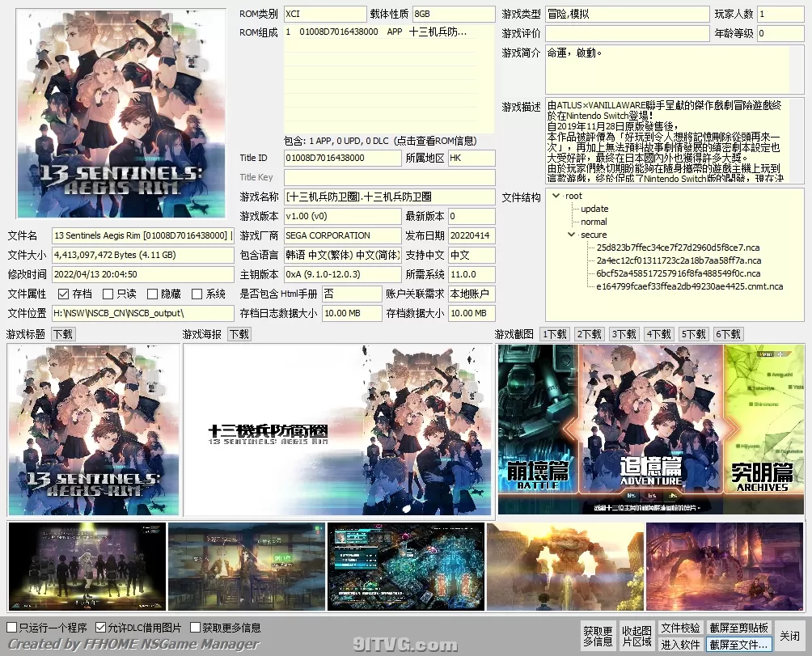Click 下载 button for the 游戏海报 section

pos(238,333)
